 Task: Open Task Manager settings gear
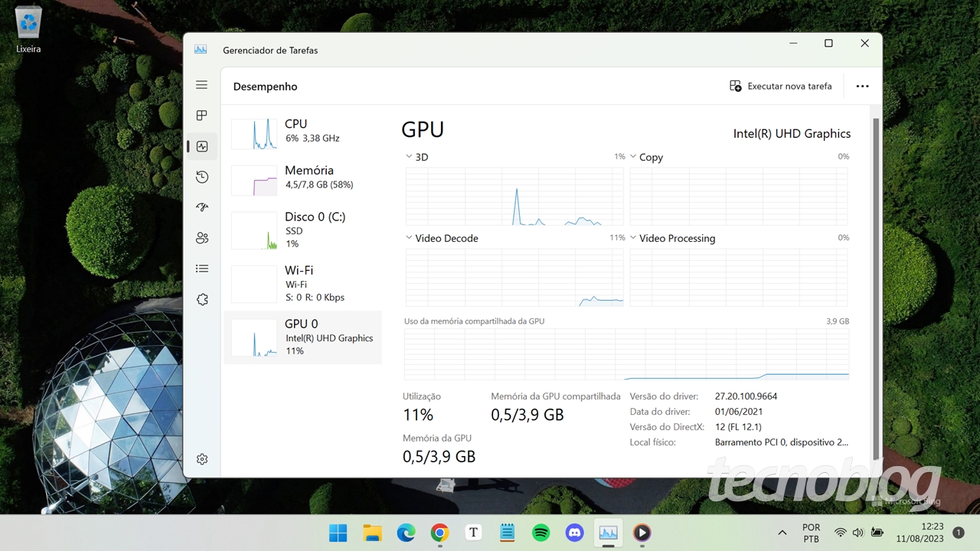202,459
